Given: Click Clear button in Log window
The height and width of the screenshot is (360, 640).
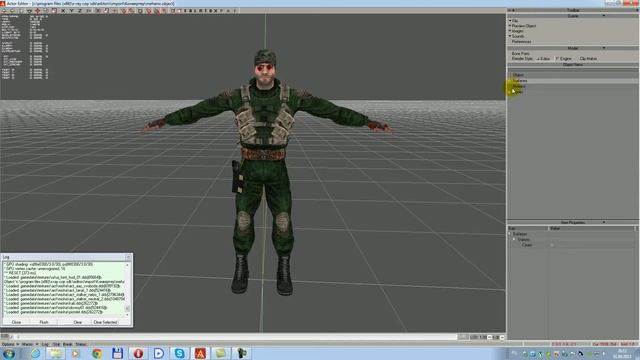Looking at the screenshot, I should [x=78, y=322].
